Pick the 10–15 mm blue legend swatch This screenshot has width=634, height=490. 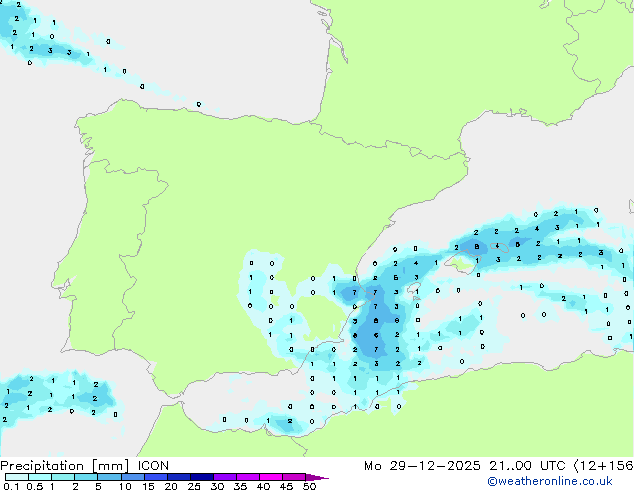pyautogui.click(x=133, y=477)
